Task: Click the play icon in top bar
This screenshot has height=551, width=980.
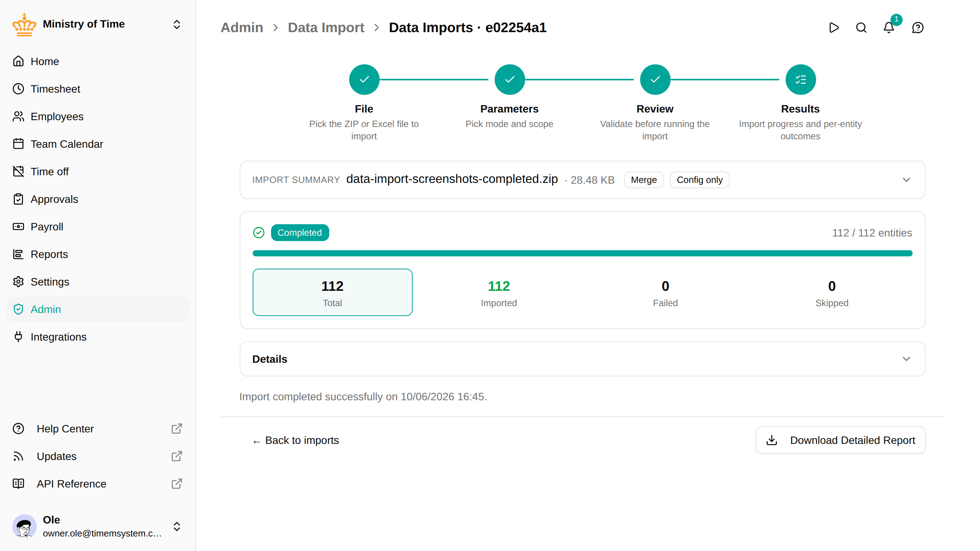Action: tap(834, 28)
